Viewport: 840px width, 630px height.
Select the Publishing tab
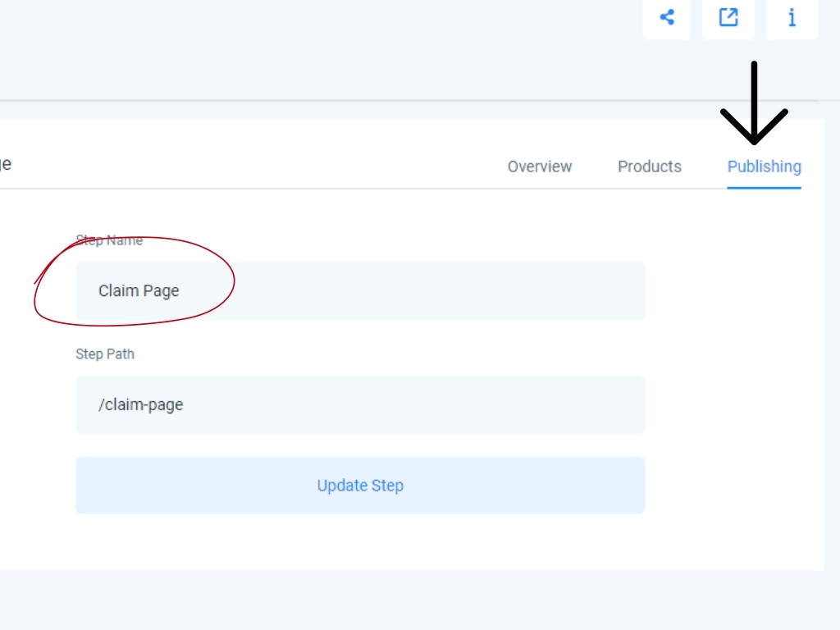pyautogui.click(x=764, y=167)
